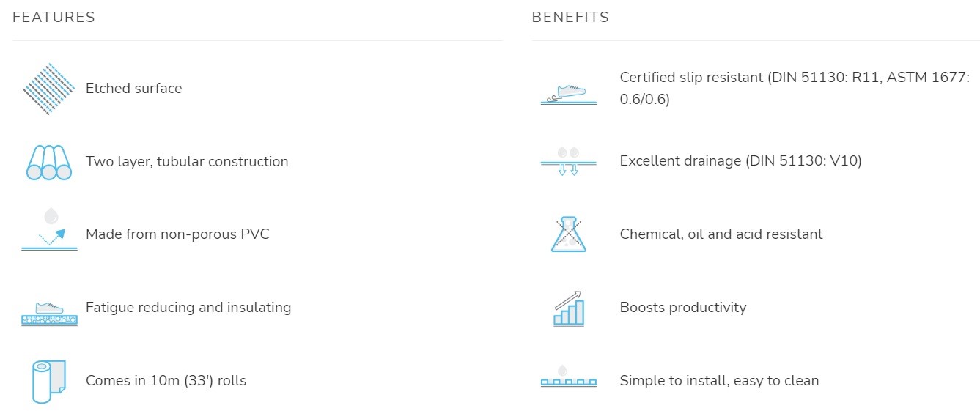Click the non-porous PVC droplet icon

point(49,229)
